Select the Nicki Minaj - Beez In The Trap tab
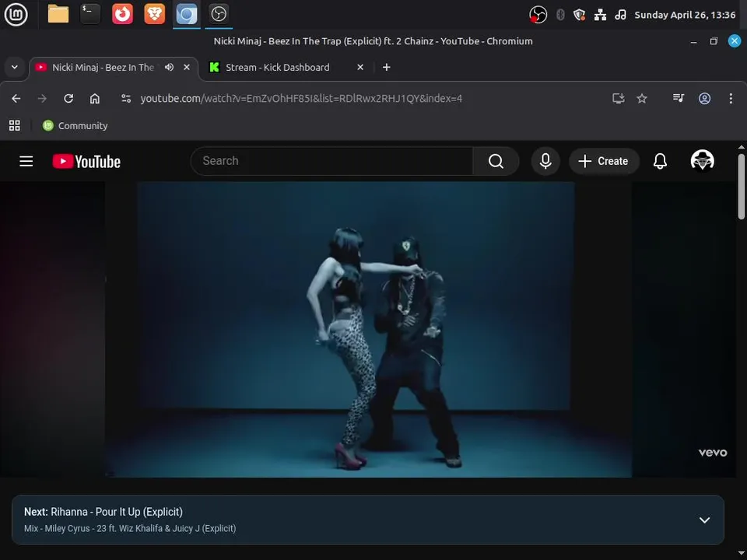This screenshot has width=747, height=560. pos(103,67)
